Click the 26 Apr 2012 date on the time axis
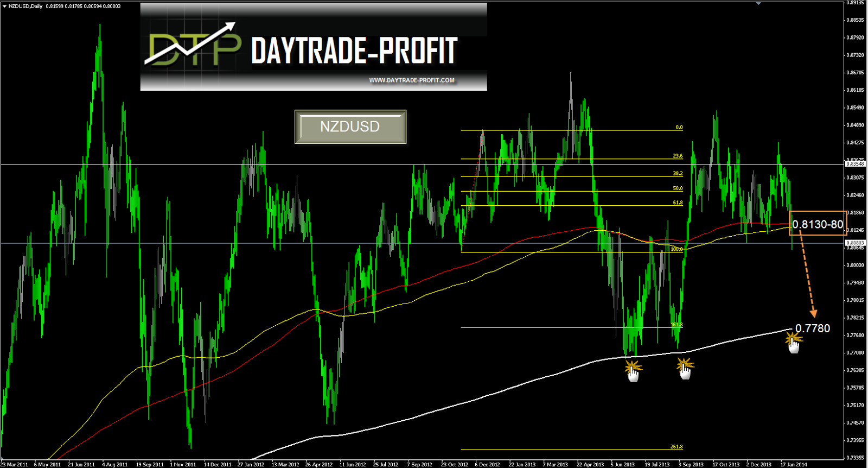 (319, 465)
